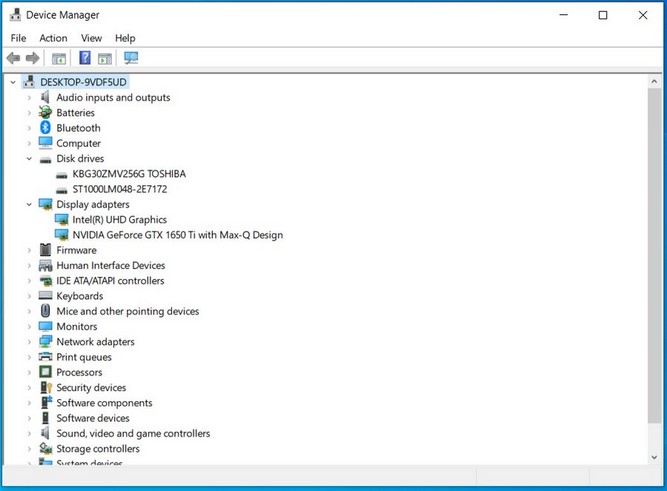Click the Processors category icon
667x491 pixels.
pos(45,372)
